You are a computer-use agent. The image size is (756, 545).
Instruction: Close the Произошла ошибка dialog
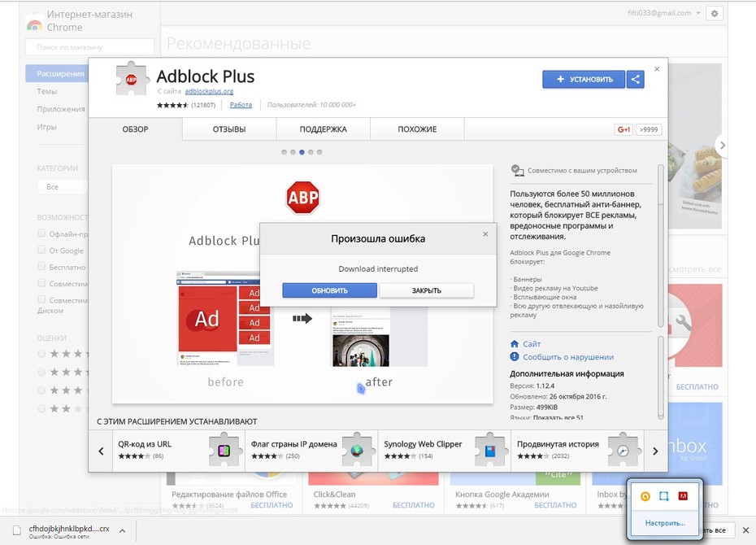(x=485, y=234)
